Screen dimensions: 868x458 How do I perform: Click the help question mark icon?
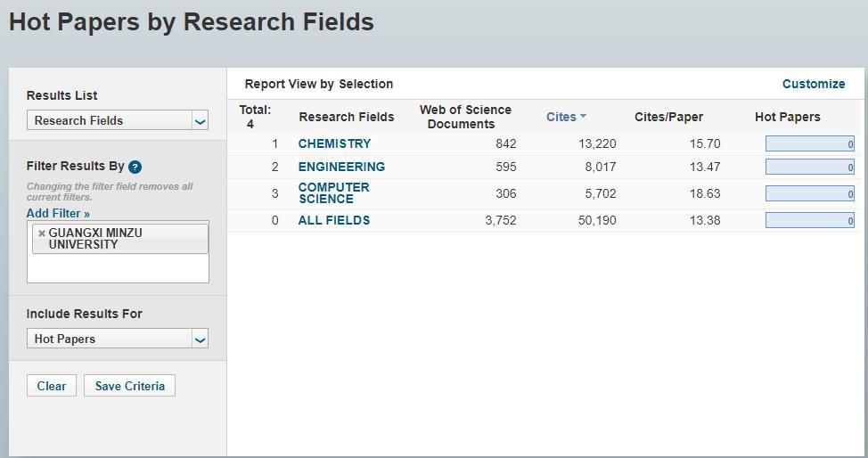pos(135,167)
